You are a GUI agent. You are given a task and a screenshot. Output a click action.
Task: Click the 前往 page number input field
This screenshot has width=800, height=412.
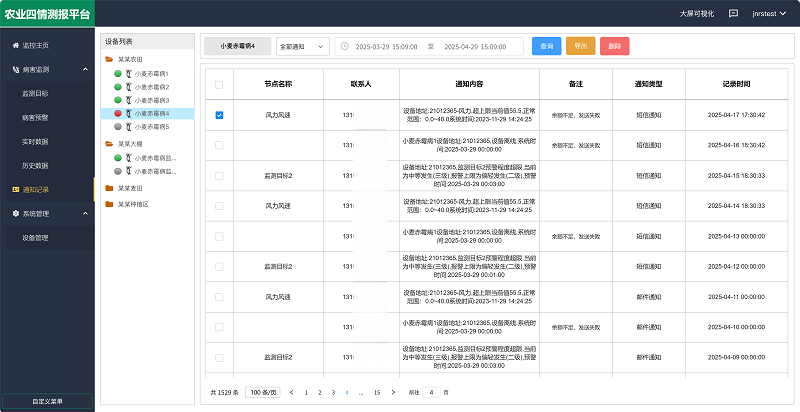click(431, 392)
